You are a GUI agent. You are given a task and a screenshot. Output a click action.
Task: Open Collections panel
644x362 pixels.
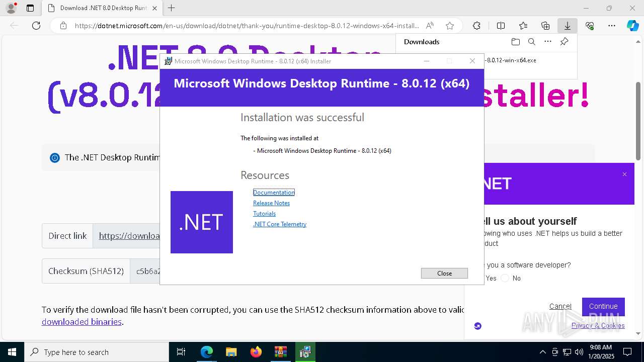(545, 26)
